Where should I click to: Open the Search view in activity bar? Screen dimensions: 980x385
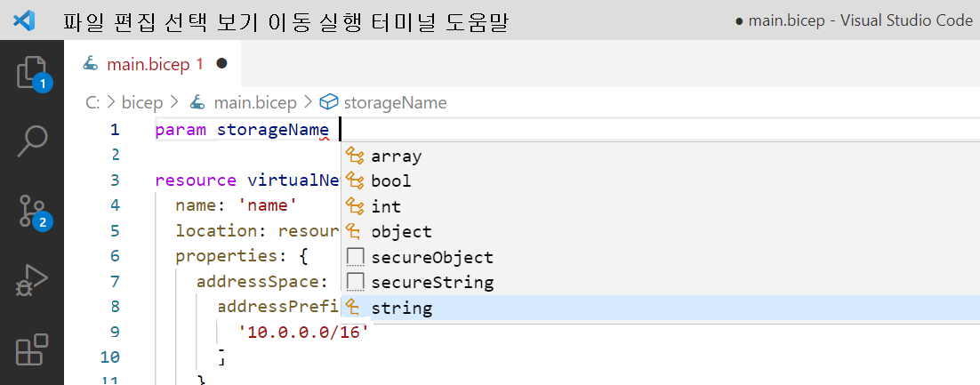coord(32,140)
